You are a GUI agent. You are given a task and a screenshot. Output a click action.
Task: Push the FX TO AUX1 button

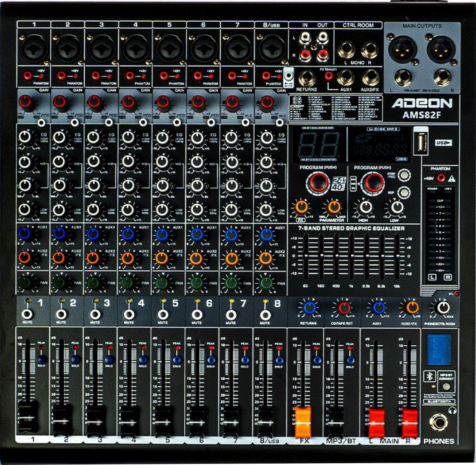[x=328, y=76]
